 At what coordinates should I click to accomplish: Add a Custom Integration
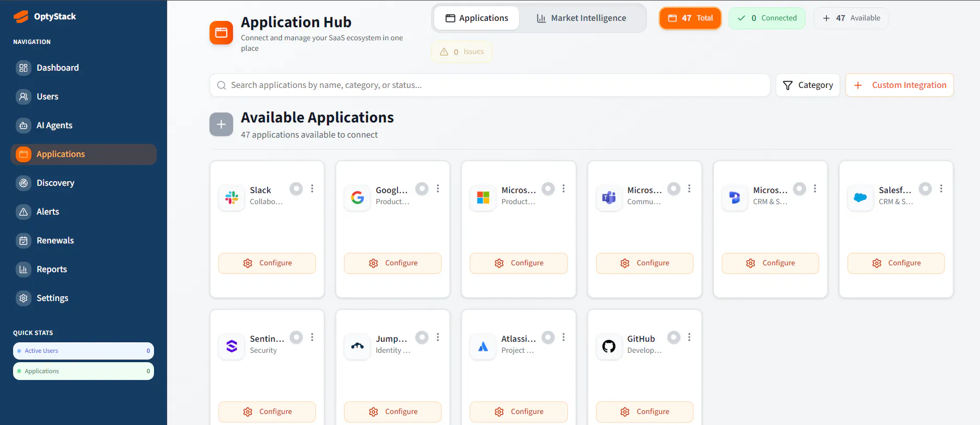[x=899, y=85]
